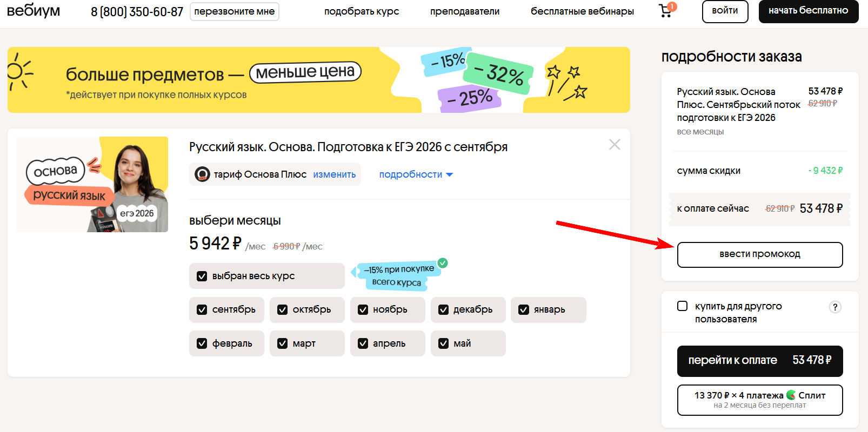
Task: Click the help question mark icon
Action: (835, 307)
